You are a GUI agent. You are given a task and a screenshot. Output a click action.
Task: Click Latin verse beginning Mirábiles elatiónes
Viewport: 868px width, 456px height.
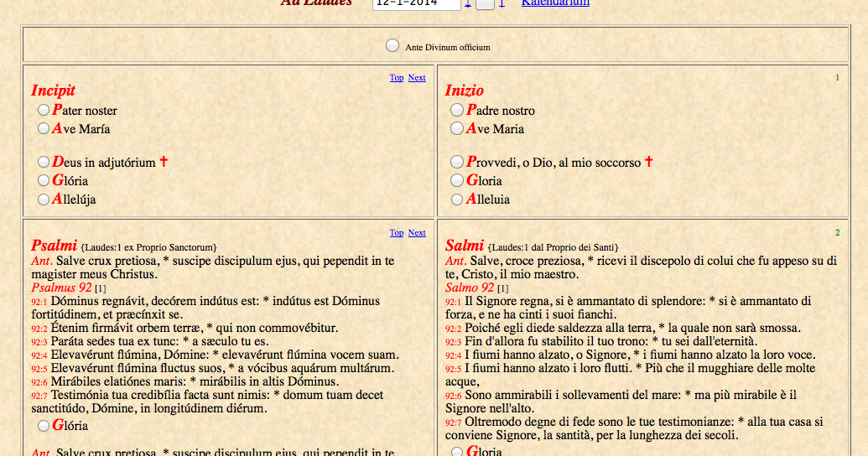185,381
